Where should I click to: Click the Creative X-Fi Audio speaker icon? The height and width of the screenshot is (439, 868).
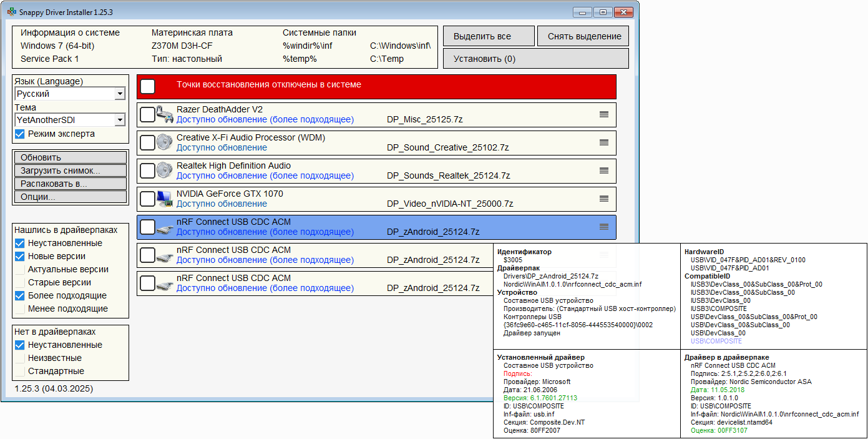tap(164, 142)
